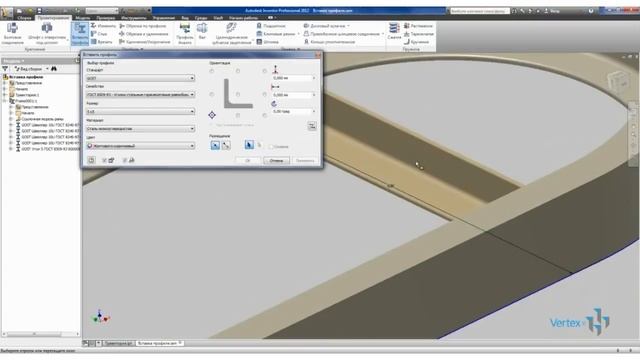Switch to the Модель ribbon tab
This screenshot has width=640, height=360.
83,18
